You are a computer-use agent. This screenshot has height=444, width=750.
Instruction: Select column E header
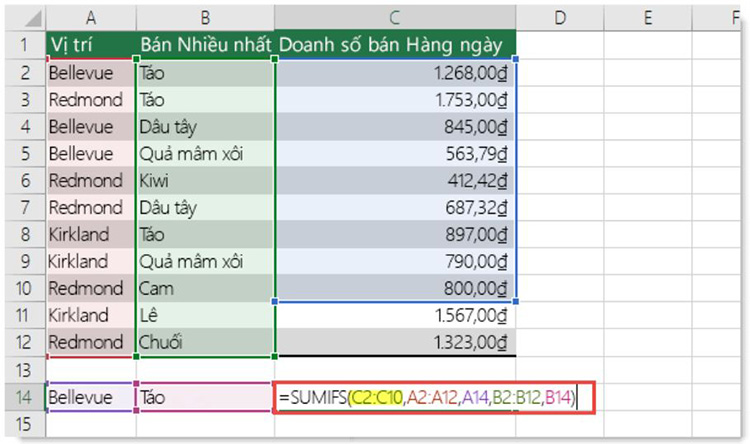click(648, 18)
